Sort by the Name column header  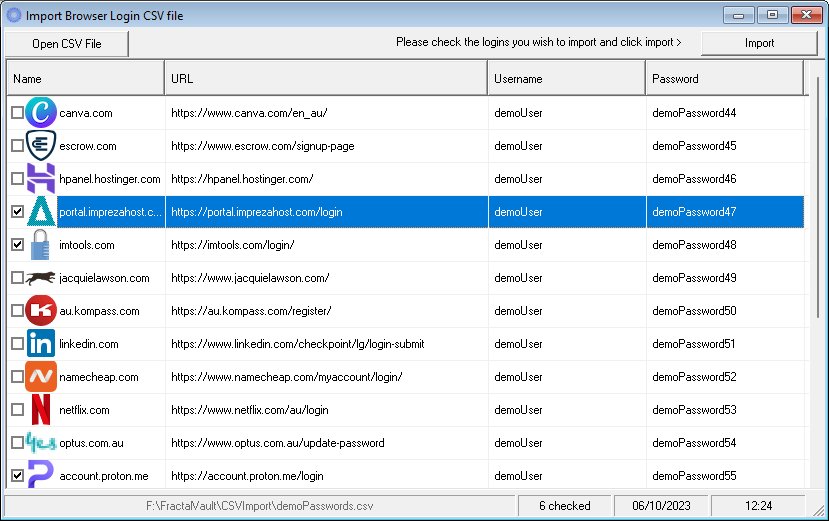[x=85, y=78]
